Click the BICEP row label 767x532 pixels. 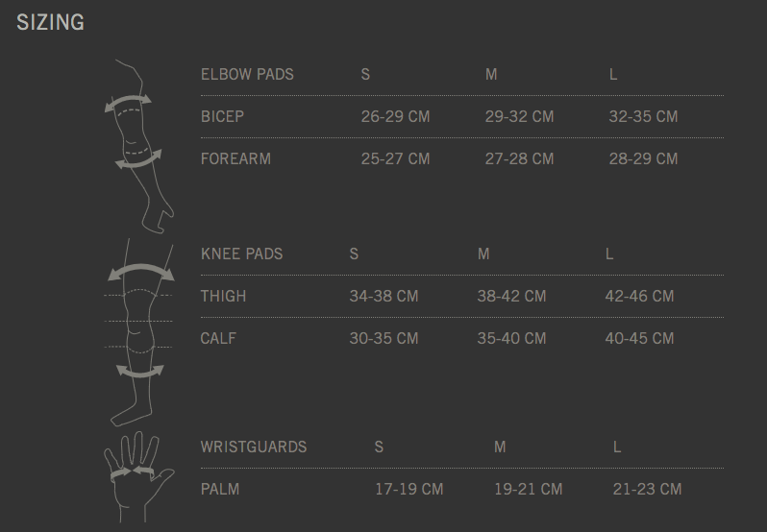pos(222,116)
